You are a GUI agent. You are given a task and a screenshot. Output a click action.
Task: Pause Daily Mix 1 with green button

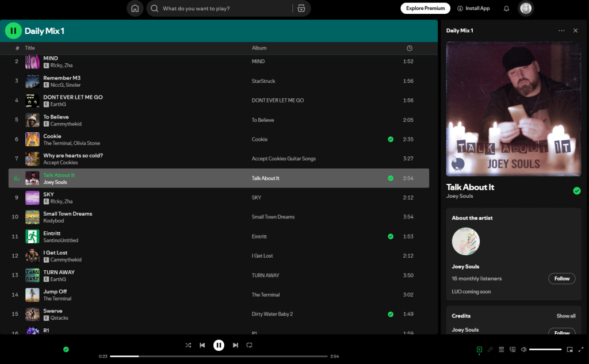pos(13,31)
